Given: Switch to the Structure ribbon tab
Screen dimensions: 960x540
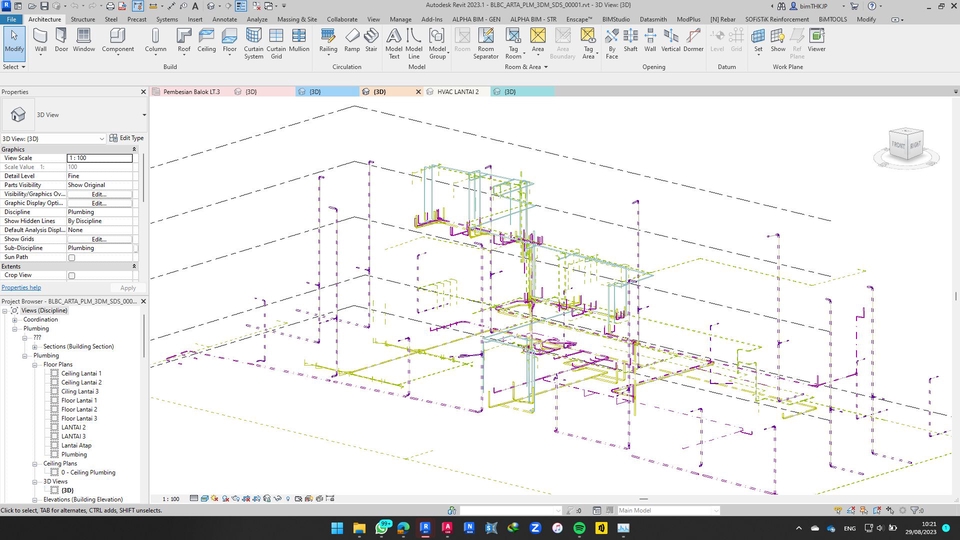Looking at the screenshot, I should pyautogui.click(x=83, y=19).
